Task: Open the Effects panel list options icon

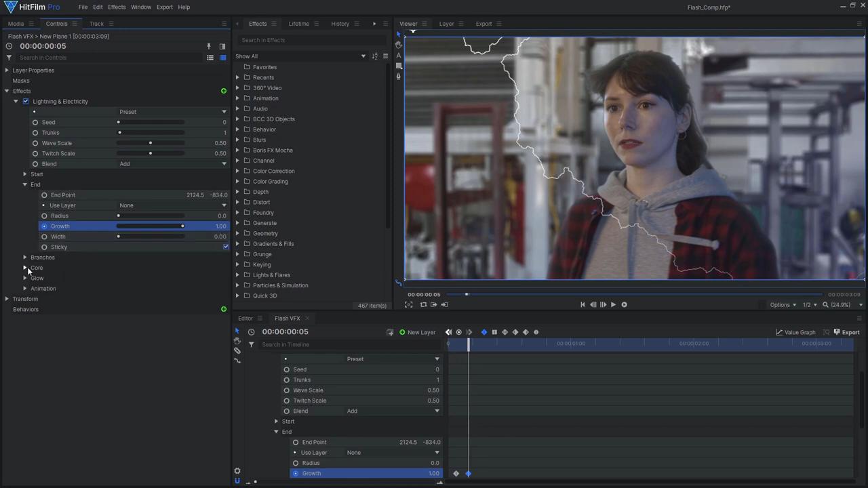Action: pyautogui.click(x=385, y=56)
